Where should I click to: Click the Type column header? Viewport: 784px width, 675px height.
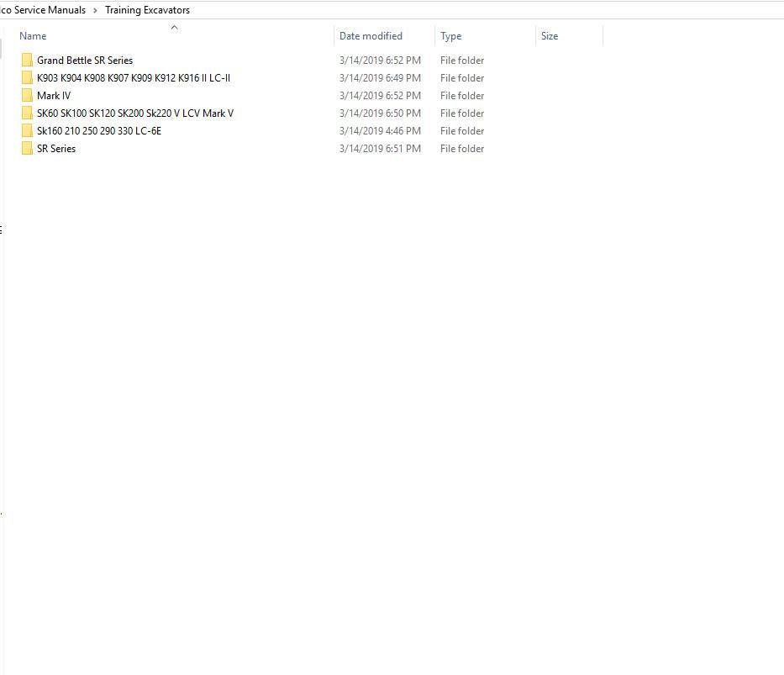(x=451, y=36)
